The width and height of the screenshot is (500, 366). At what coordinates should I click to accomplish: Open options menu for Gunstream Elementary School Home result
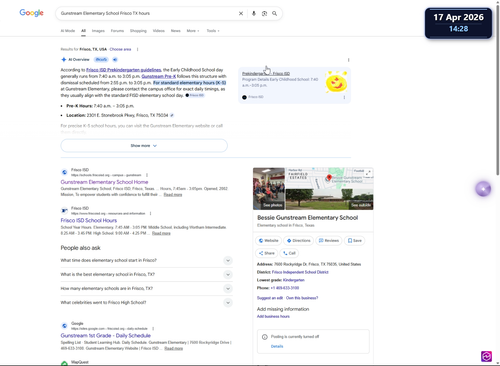point(147,175)
